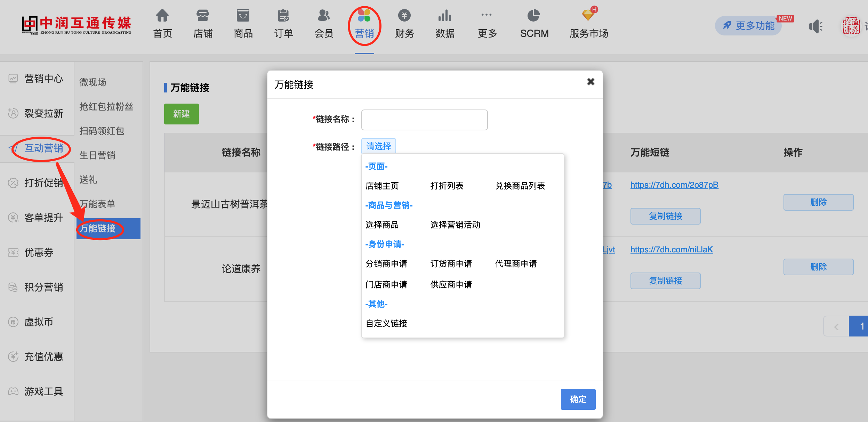
Task: Click the green 新建 button
Action: pos(181,114)
